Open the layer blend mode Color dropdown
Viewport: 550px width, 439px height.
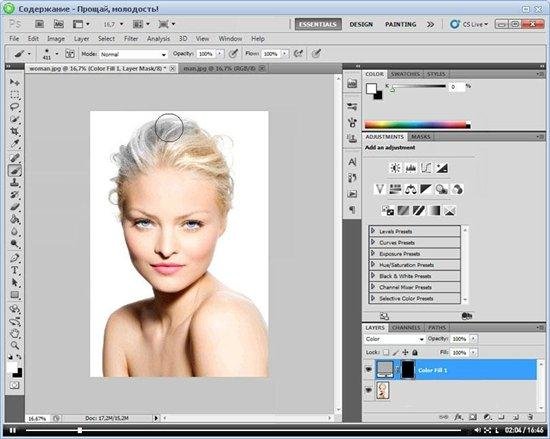pos(394,339)
